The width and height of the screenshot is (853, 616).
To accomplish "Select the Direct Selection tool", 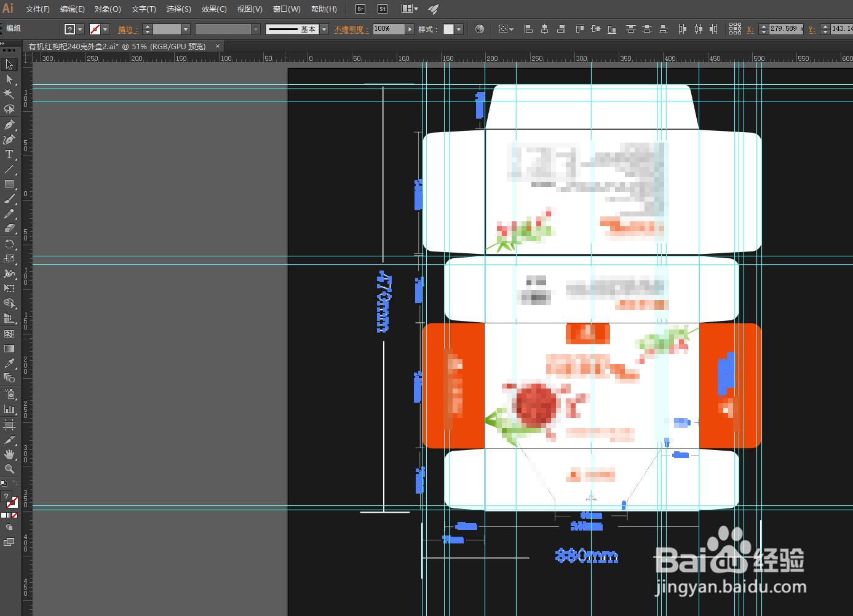I will click(9, 79).
